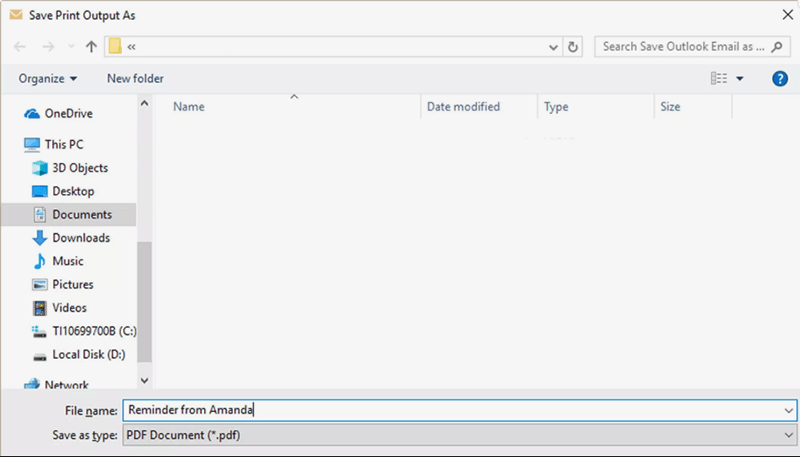Select the Downloads folder in sidebar
Viewport: 800px width, 457px height.
tap(80, 238)
